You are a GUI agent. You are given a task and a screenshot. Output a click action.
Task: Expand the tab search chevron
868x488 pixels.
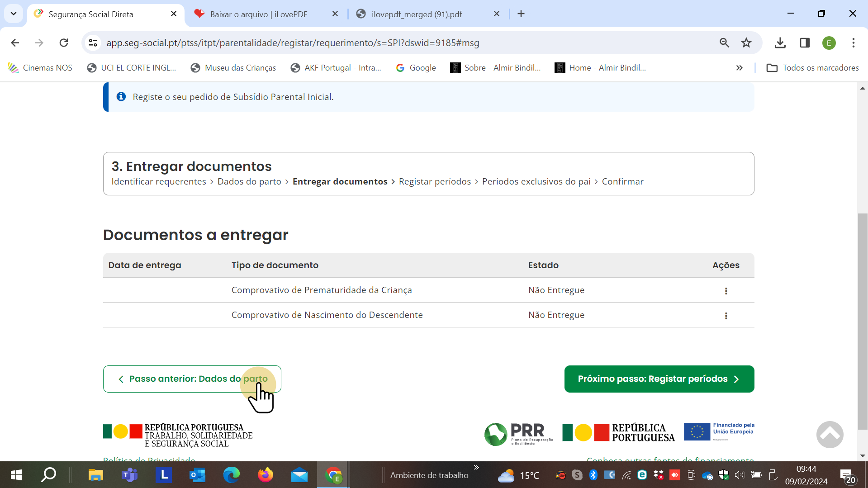13,14
